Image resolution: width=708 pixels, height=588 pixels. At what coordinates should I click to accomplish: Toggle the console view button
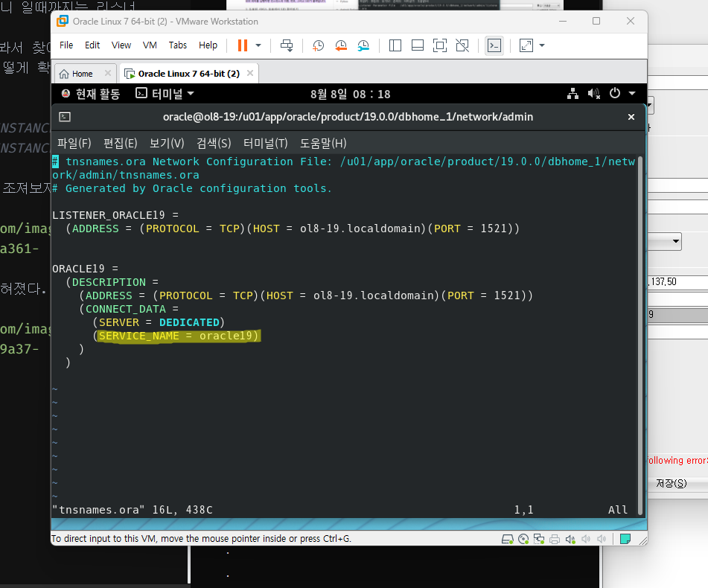click(494, 45)
